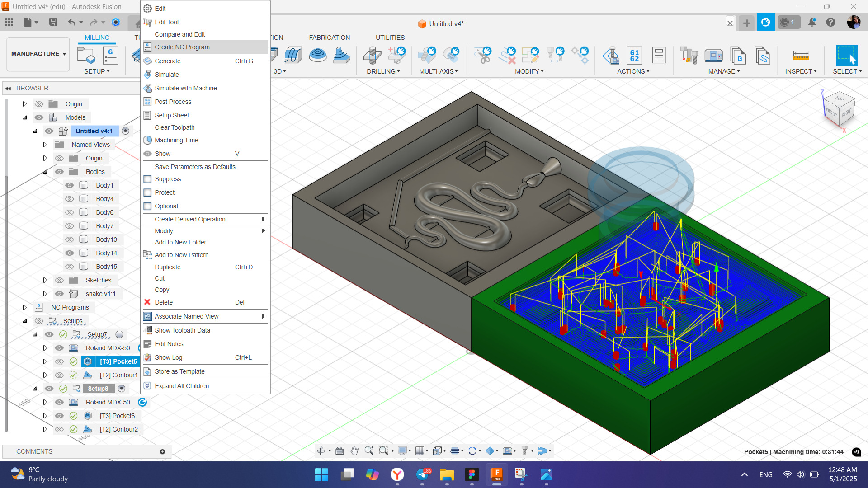Open the DRILLING dropdown menu
Screen dimensions: 868x488
(x=383, y=71)
